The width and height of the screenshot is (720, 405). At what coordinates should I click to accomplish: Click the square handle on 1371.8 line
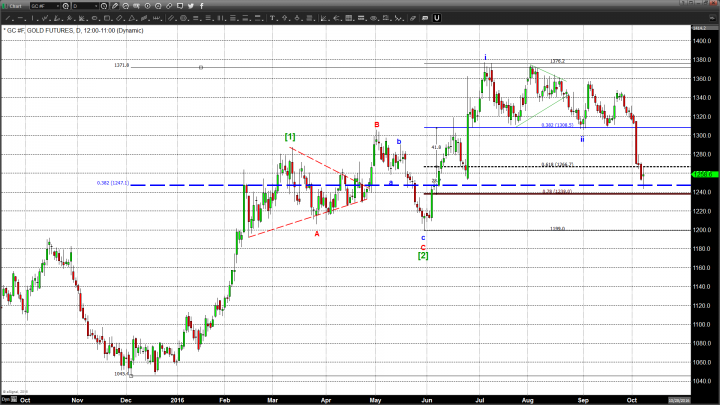click(201, 67)
